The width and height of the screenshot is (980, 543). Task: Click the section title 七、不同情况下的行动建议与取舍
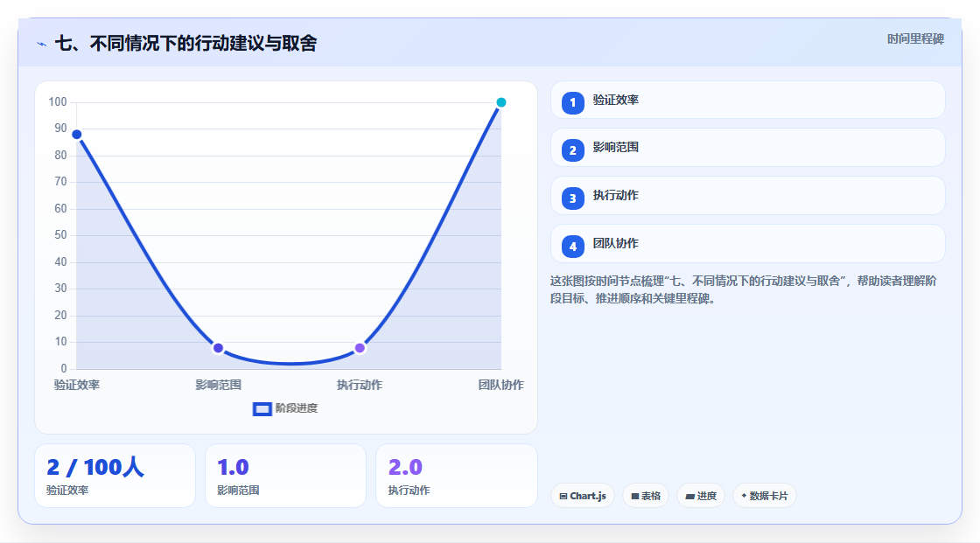(x=185, y=43)
